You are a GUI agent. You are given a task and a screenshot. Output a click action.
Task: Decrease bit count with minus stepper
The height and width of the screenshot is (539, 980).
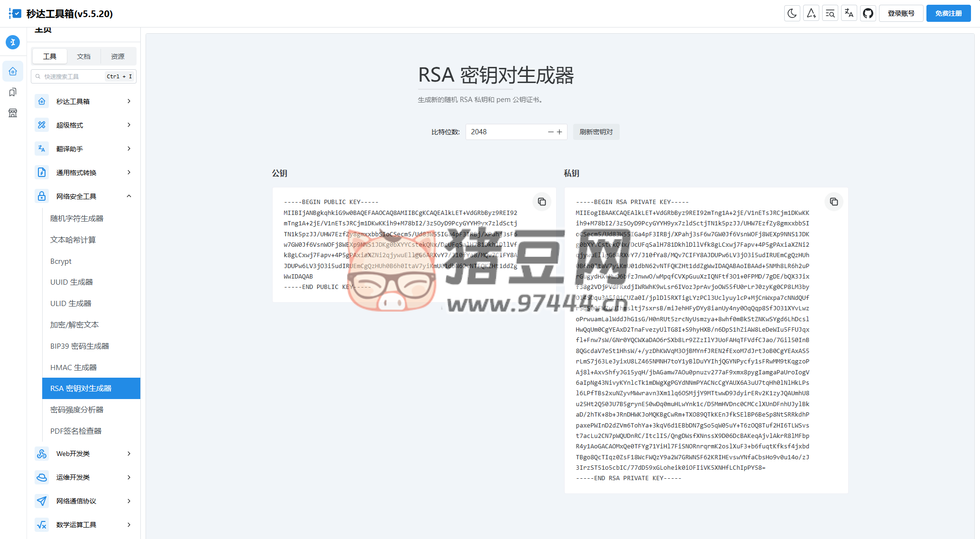[550, 132]
